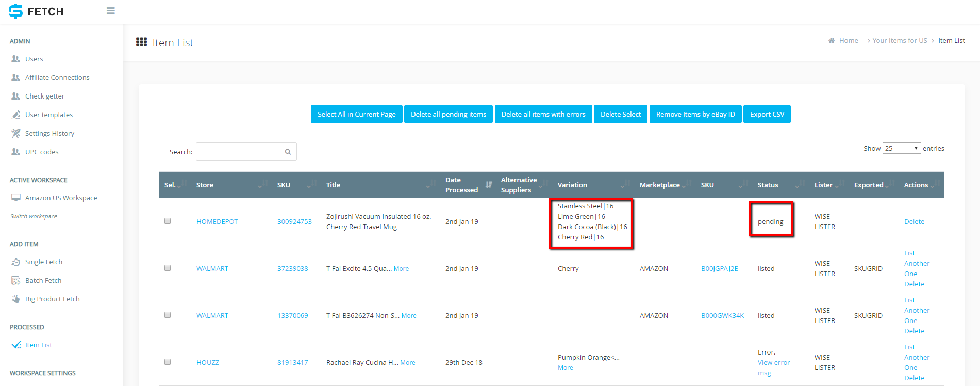980x386 pixels.
Task: Click Switch workspace link
Action: click(x=34, y=216)
